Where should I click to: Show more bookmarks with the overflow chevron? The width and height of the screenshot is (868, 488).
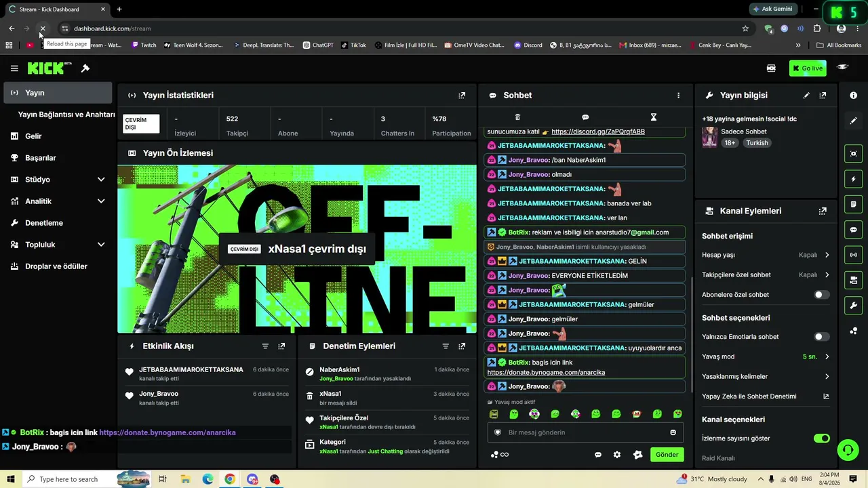[798, 45]
